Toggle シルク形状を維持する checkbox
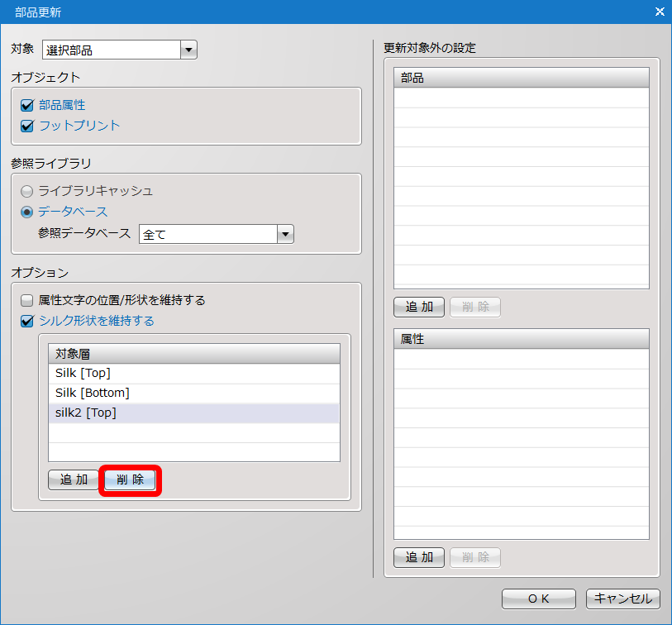672x625 pixels. click(27, 321)
